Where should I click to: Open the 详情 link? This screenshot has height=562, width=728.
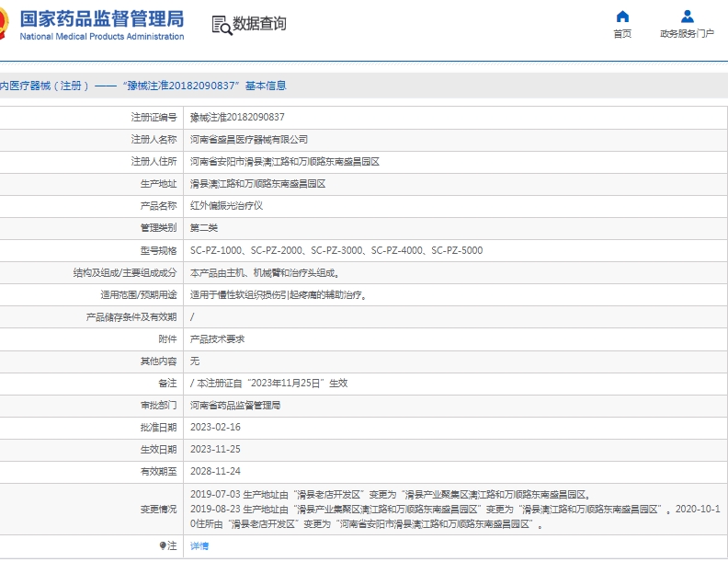tap(199, 545)
